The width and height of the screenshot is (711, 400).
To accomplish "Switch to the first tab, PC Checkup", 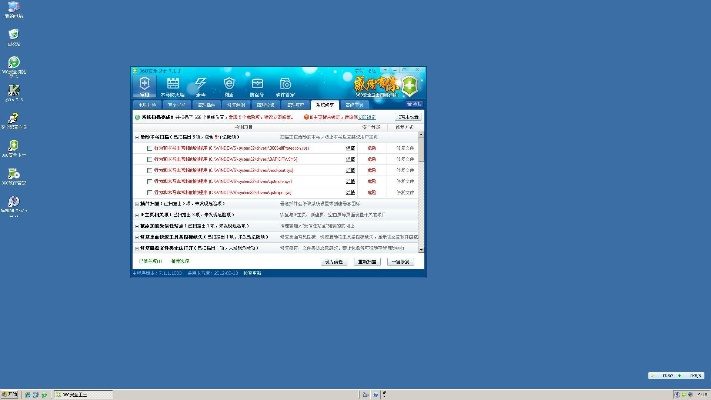I will tap(145, 104).
